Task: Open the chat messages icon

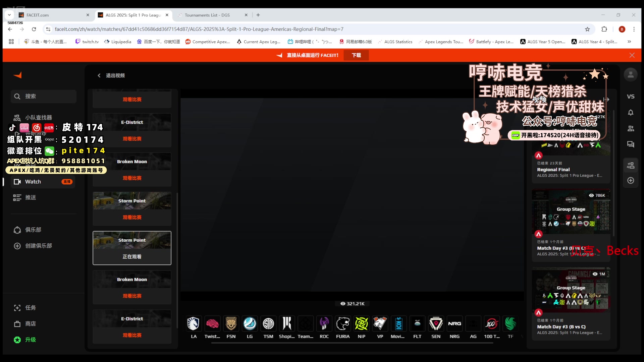Action: 631,144
